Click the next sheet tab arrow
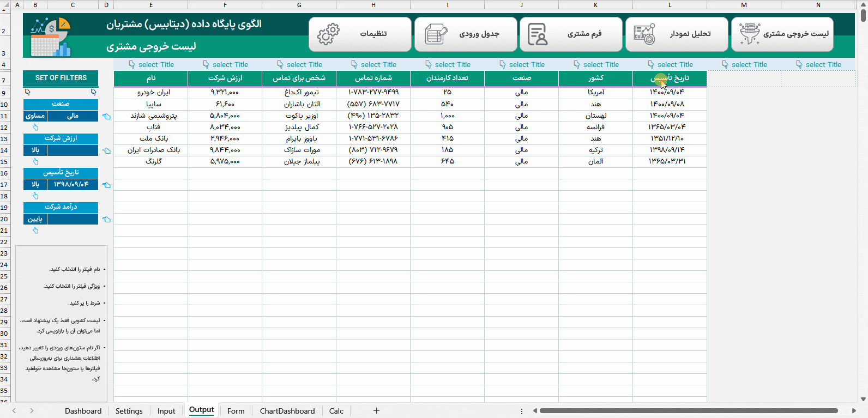The height and width of the screenshot is (418, 868). pos(32,411)
